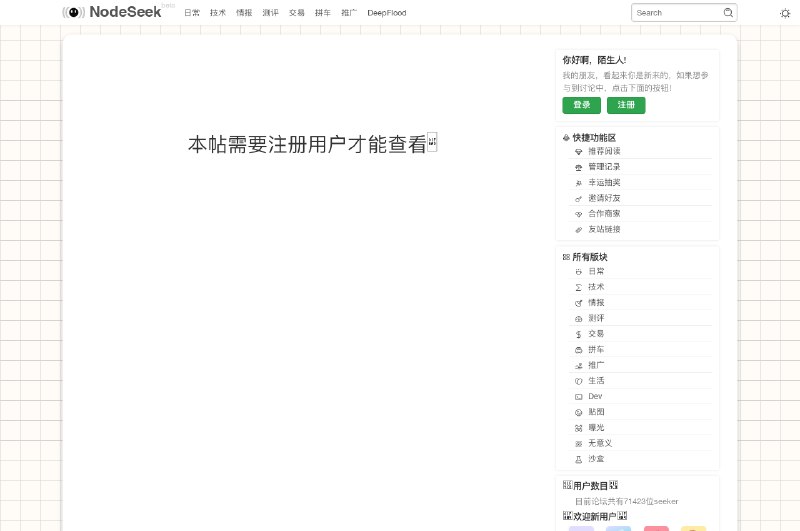Click the handshake icon beside 合作商家

click(579, 214)
